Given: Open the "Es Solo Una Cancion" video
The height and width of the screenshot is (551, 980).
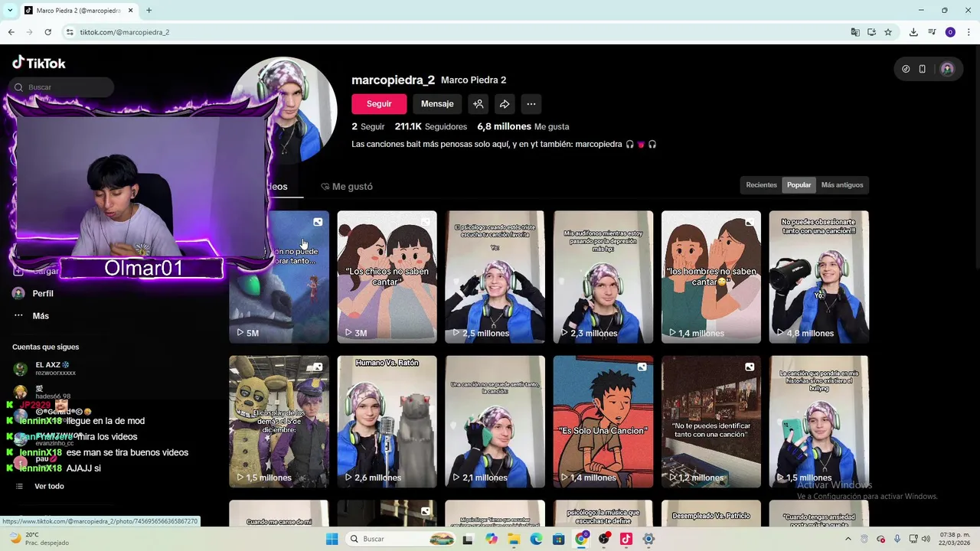Looking at the screenshot, I should (x=603, y=422).
